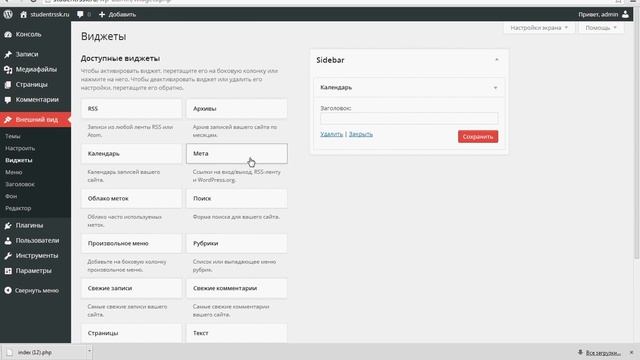Click the Плагины plug icon
This screenshot has height=360, width=640.
coord(8,225)
